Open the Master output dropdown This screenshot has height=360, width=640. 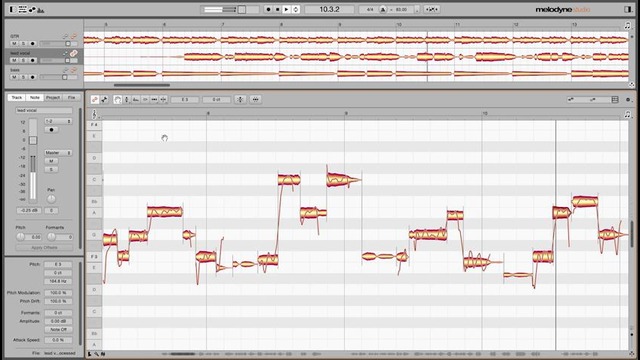click(58, 153)
